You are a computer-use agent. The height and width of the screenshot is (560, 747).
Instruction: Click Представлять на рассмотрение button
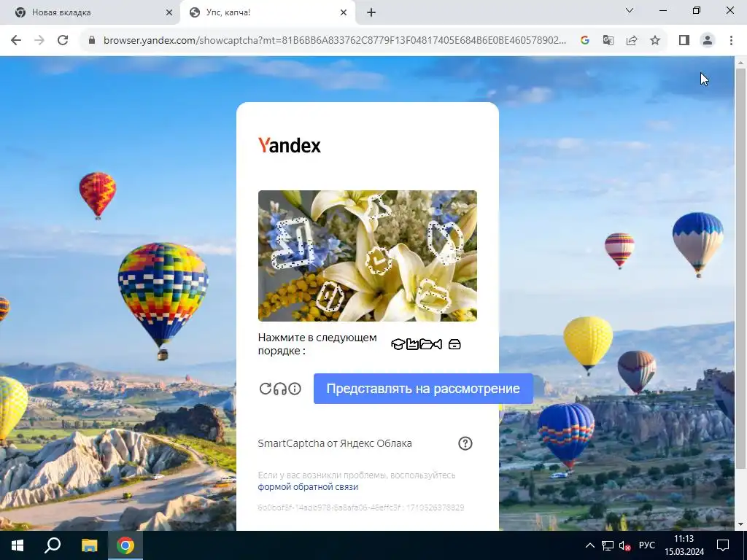[x=423, y=389]
